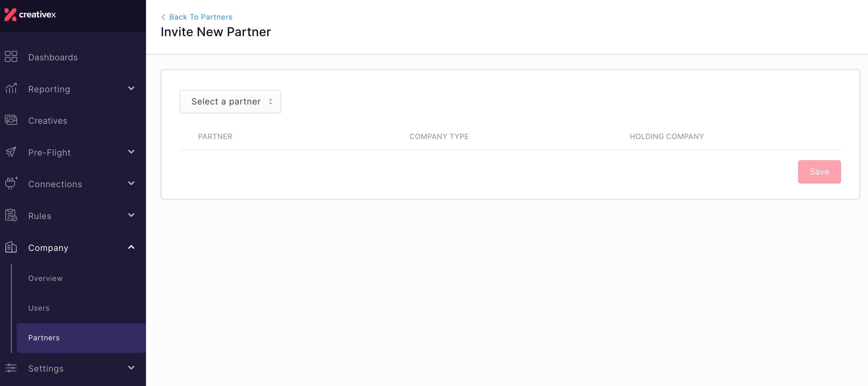This screenshot has height=386, width=868.
Task: Expand the Pre-Flight menu chevron
Action: 131,152
